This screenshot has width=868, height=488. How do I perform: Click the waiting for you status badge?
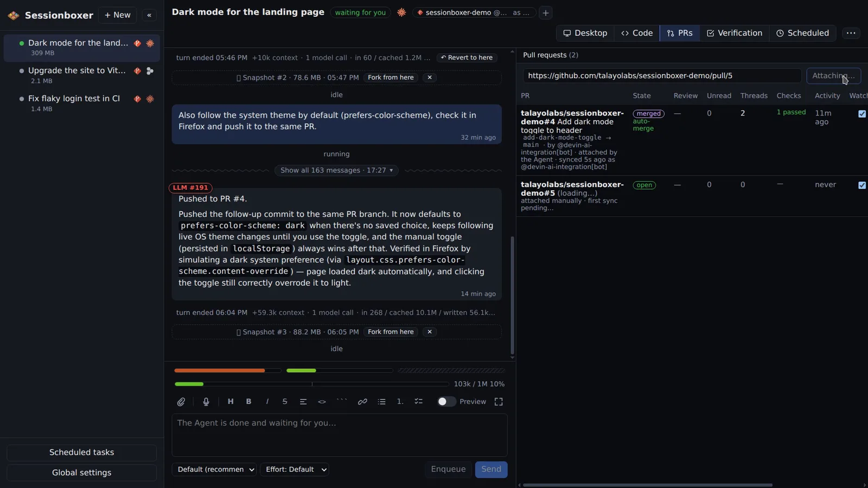[360, 12]
